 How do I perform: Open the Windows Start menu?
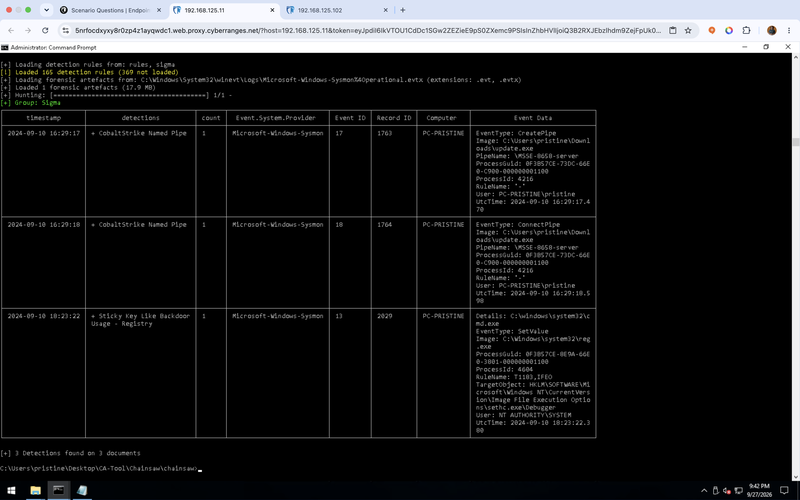tap(11, 490)
